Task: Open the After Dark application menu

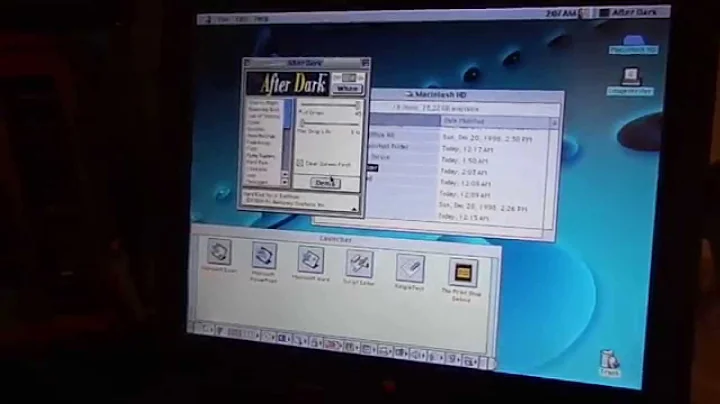Action: point(628,13)
